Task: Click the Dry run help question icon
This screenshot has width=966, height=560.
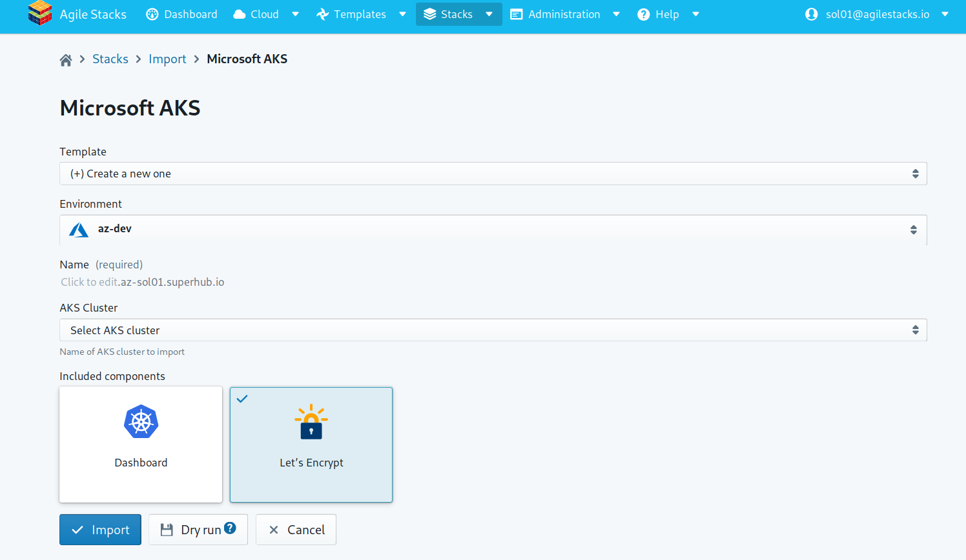Action: point(230,528)
